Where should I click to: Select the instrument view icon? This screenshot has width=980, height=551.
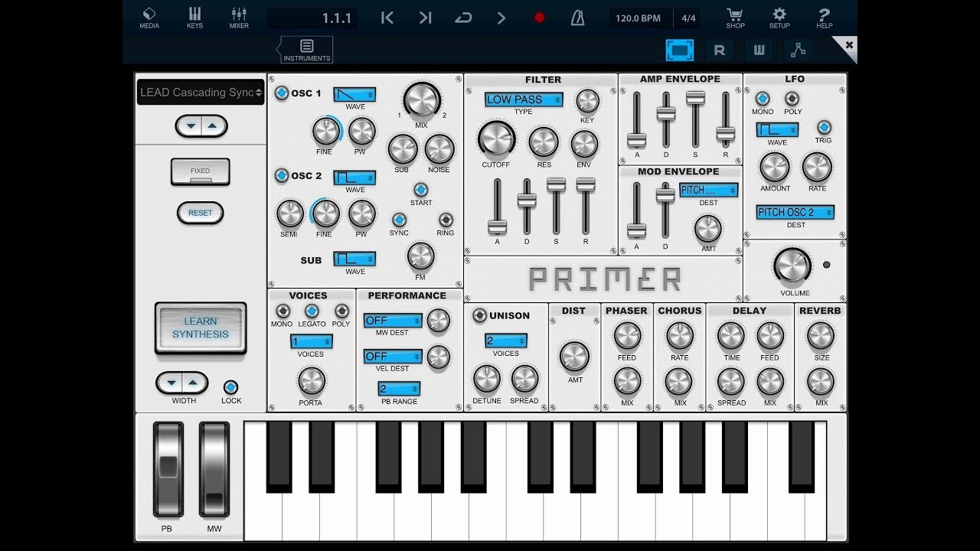679,51
